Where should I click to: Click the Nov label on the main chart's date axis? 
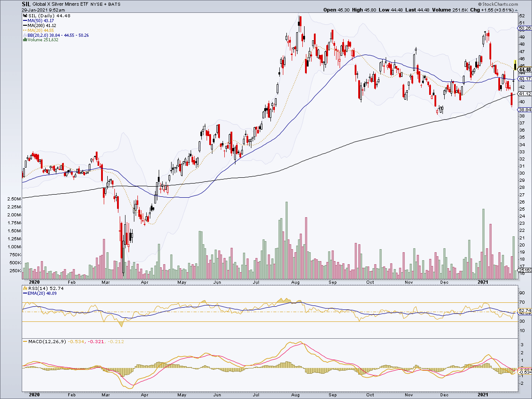pyautogui.click(x=409, y=282)
